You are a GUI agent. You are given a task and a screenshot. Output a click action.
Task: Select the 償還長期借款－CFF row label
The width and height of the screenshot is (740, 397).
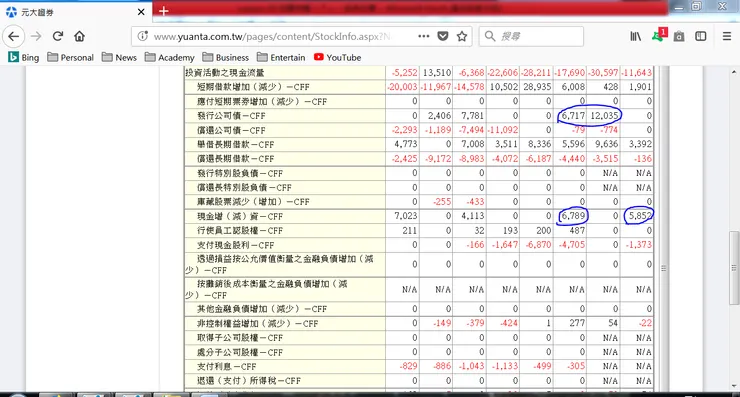235,159
